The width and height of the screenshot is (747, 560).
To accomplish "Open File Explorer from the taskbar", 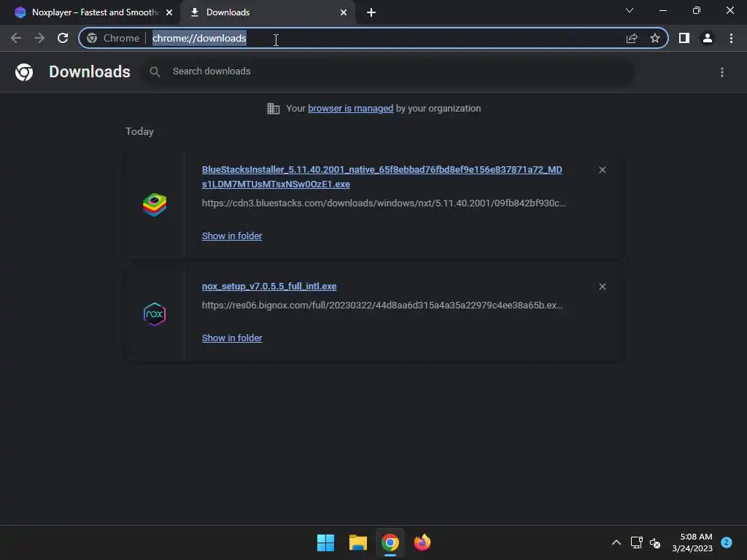I will pos(357,542).
